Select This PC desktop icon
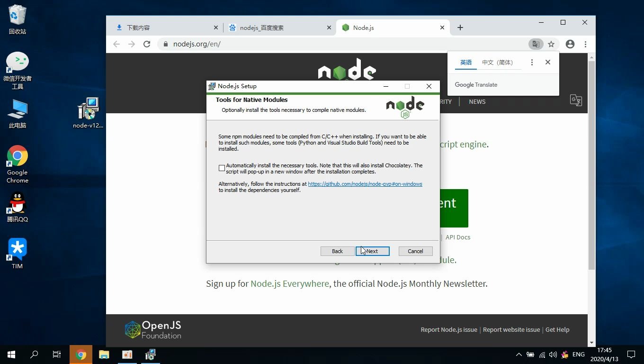The image size is (644, 364). [18, 114]
